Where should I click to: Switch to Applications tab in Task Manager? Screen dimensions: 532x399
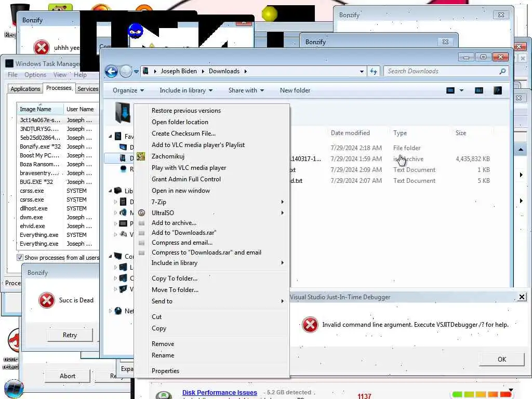coord(25,89)
